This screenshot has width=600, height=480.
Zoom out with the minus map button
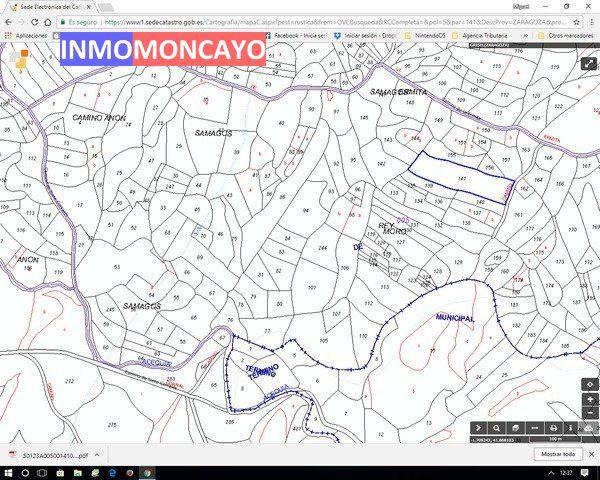click(590, 413)
